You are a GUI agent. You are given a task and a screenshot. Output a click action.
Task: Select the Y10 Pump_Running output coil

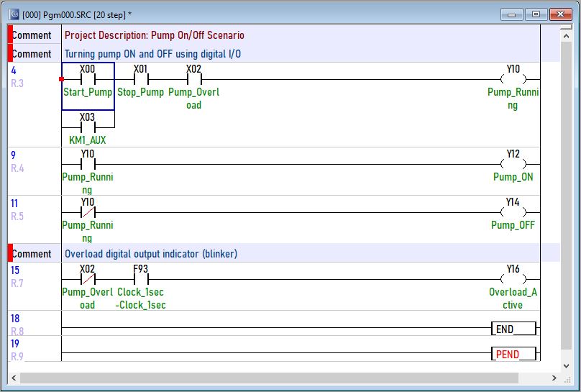513,79
